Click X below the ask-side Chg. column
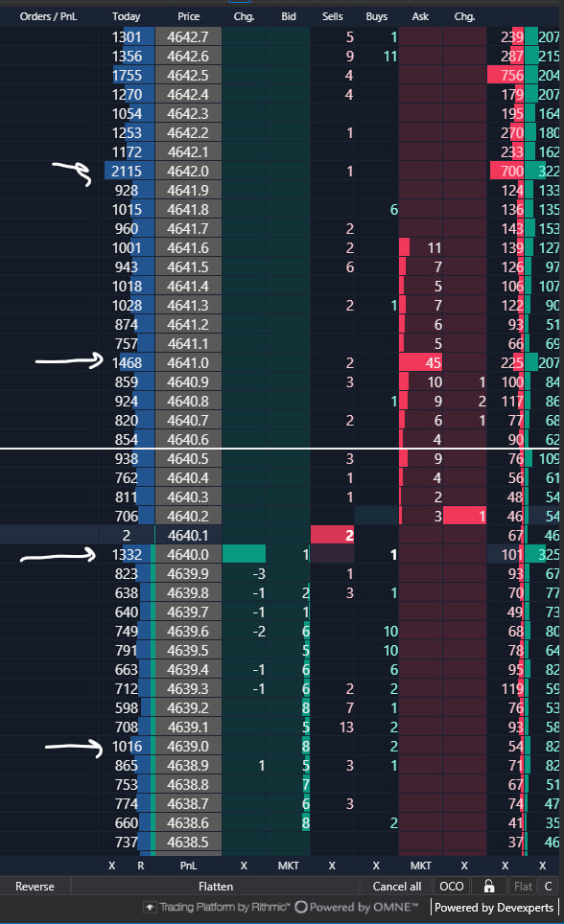 point(464,866)
